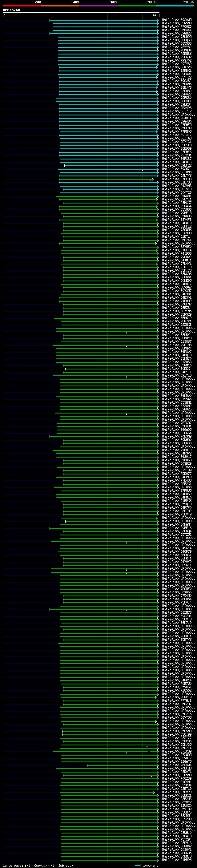Open UniRef100_C6BK21 hit
Screen dimensions: 197x868
[176, 795]
